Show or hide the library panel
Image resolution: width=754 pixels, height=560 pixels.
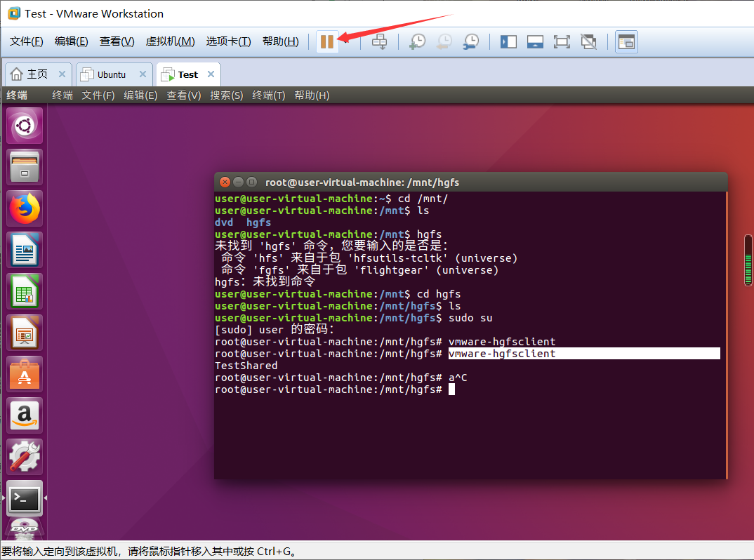point(626,41)
